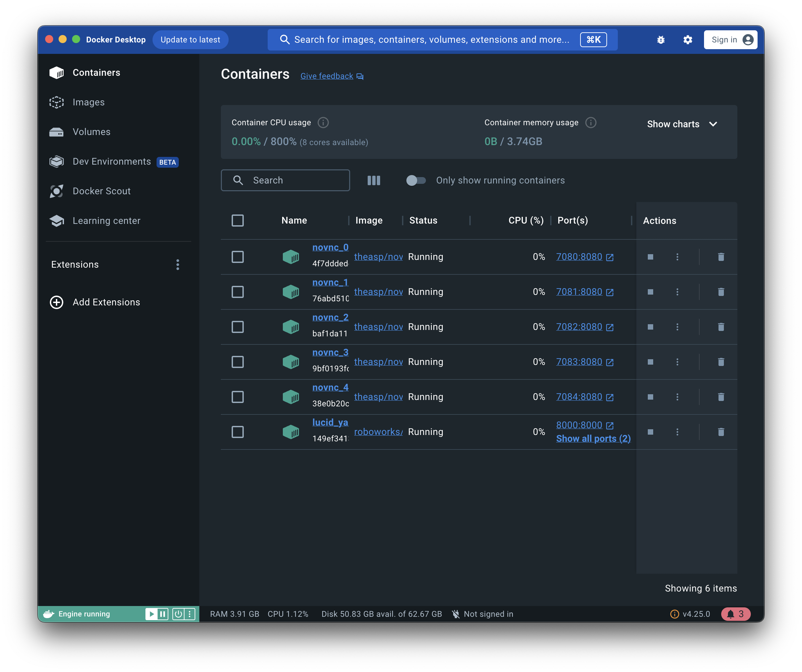Open more actions for novnc_0
The image size is (802, 672).
(x=677, y=257)
